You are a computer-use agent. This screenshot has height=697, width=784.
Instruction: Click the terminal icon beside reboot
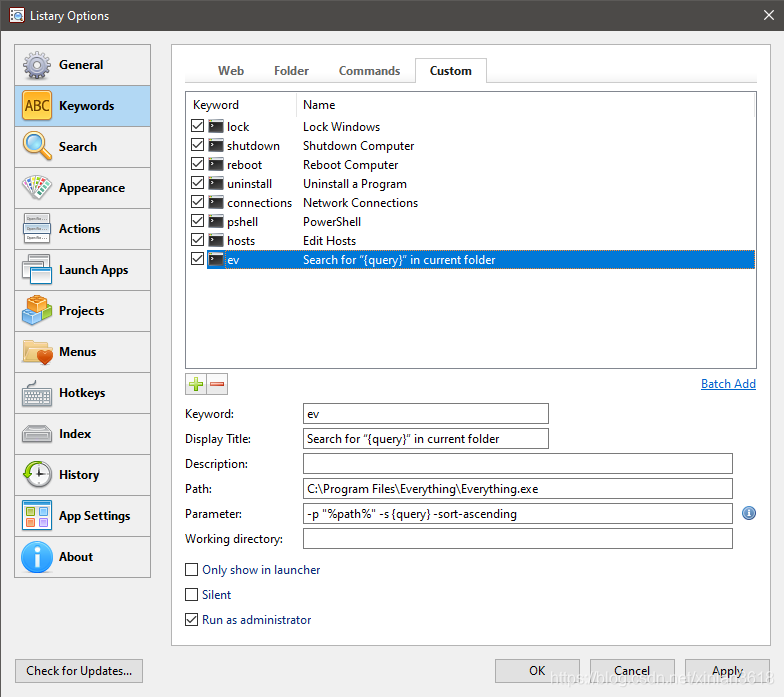point(216,164)
